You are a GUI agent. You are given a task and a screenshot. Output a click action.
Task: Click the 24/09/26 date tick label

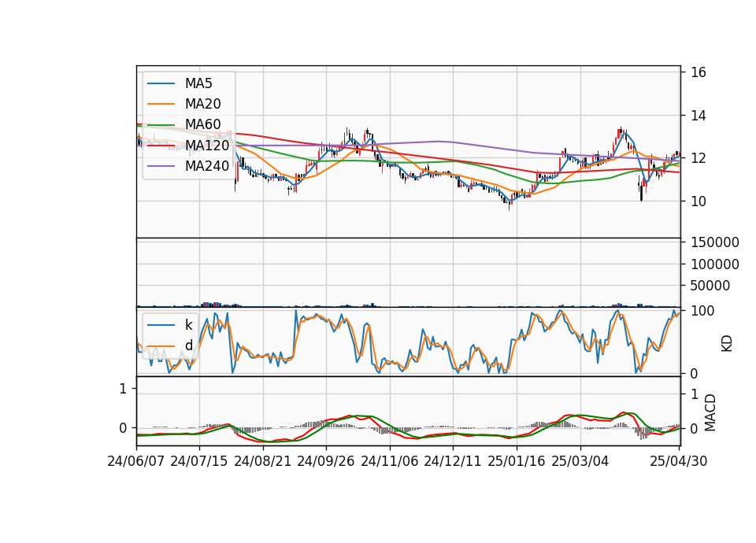pyautogui.click(x=326, y=461)
